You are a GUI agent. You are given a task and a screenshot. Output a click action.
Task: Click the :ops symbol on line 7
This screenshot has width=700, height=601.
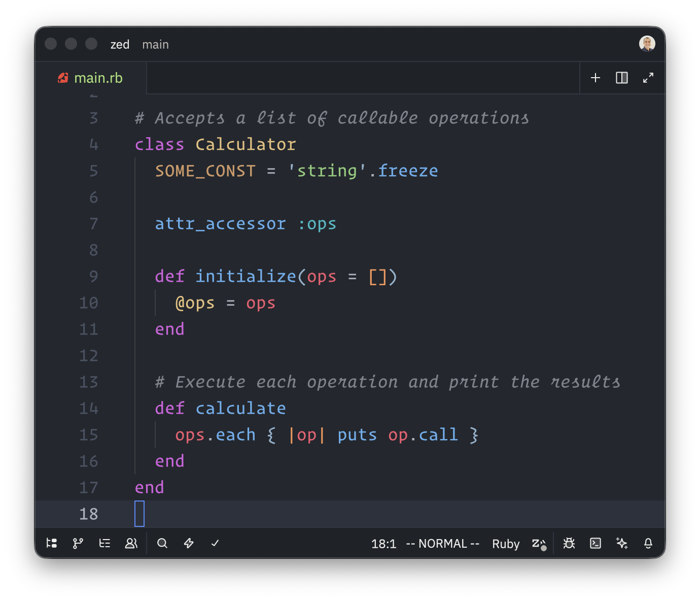[317, 224]
